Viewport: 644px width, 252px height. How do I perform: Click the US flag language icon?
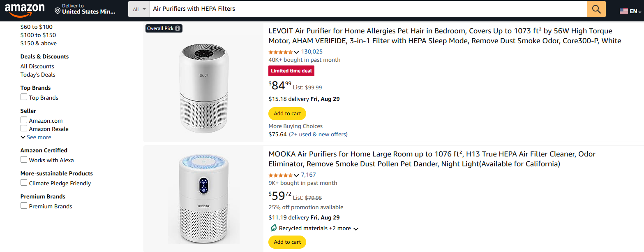623,11
